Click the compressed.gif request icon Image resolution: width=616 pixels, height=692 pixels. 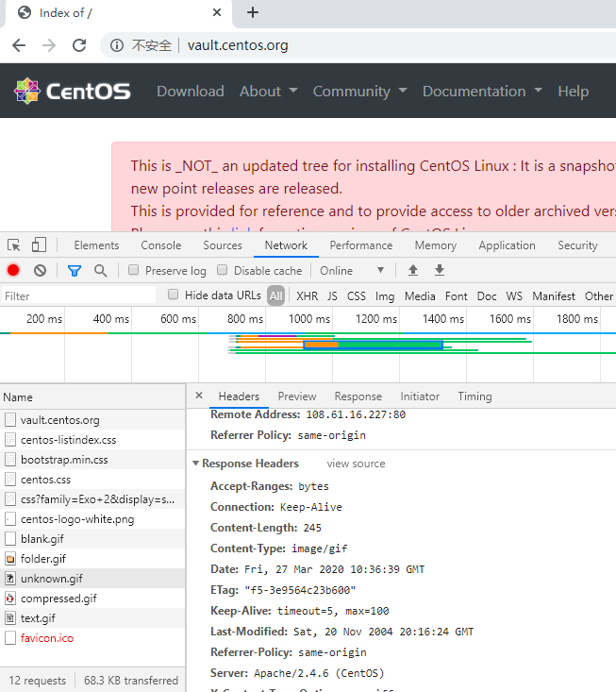10,599
